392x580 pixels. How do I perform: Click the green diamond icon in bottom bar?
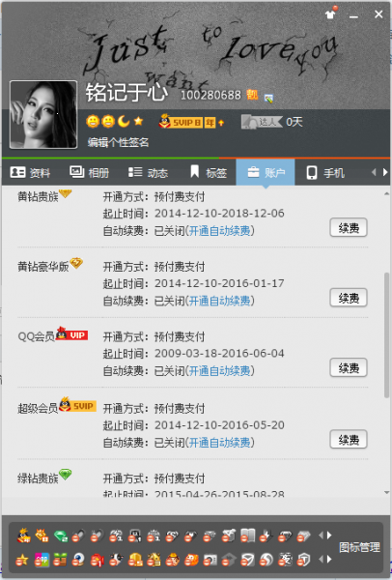pos(61,536)
